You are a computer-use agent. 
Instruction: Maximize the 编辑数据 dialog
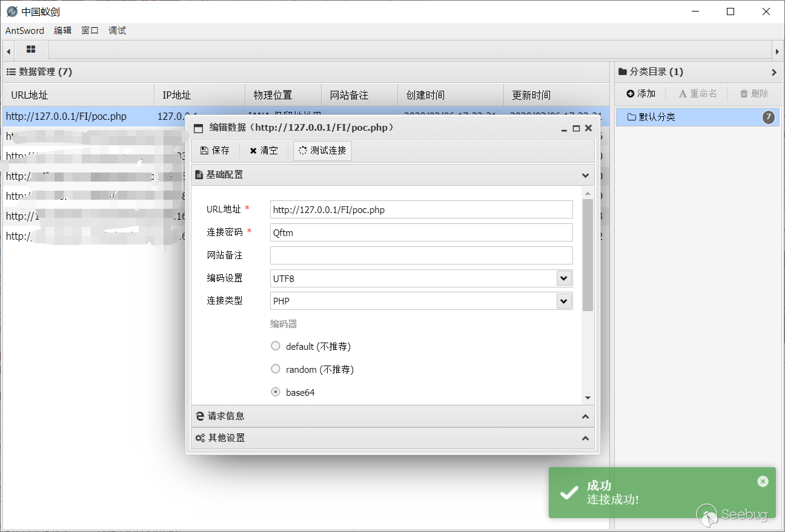point(576,128)
